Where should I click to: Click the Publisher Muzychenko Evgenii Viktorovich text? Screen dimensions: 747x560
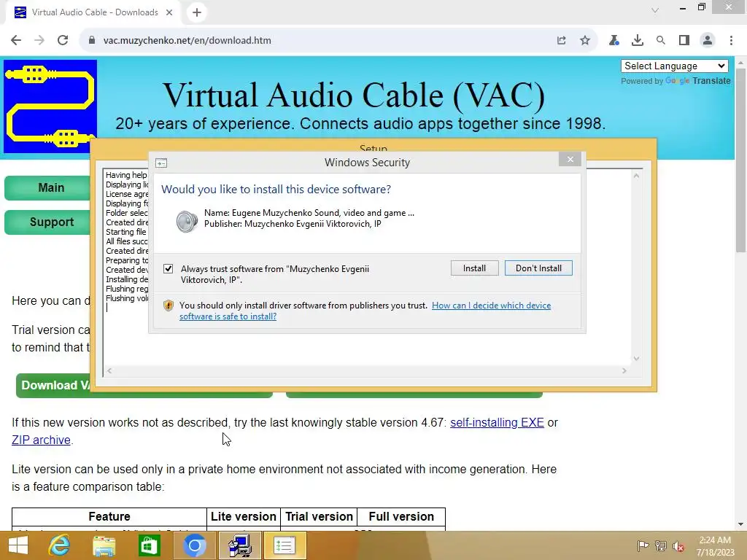tap(293, 224)
